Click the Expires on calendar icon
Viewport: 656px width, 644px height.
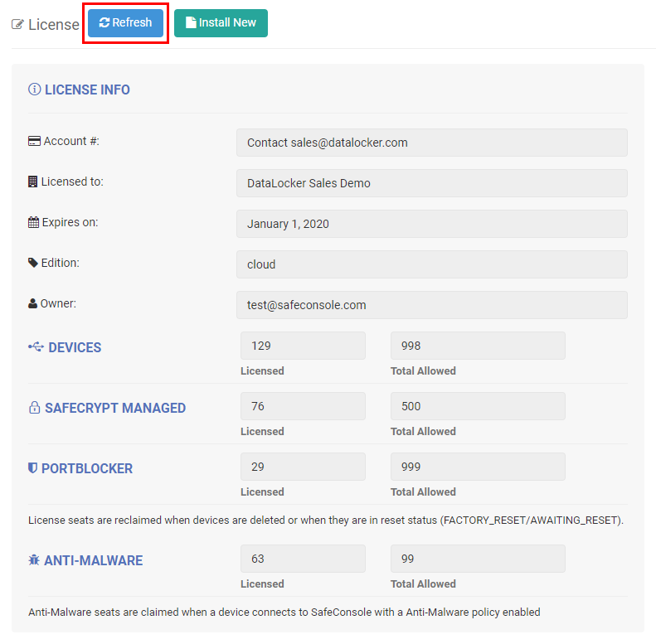point(33,222)
